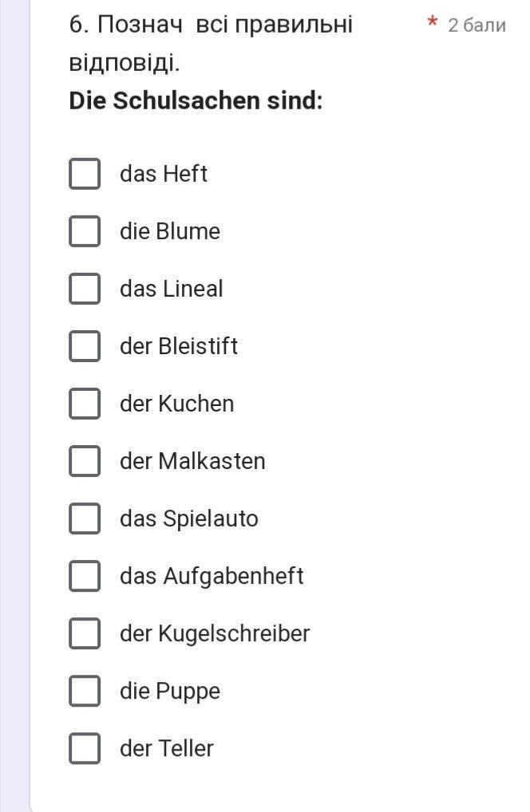The image size is (530, 812).
Task: Check the 'der Teller' checkbox
Action: [85, 748]
